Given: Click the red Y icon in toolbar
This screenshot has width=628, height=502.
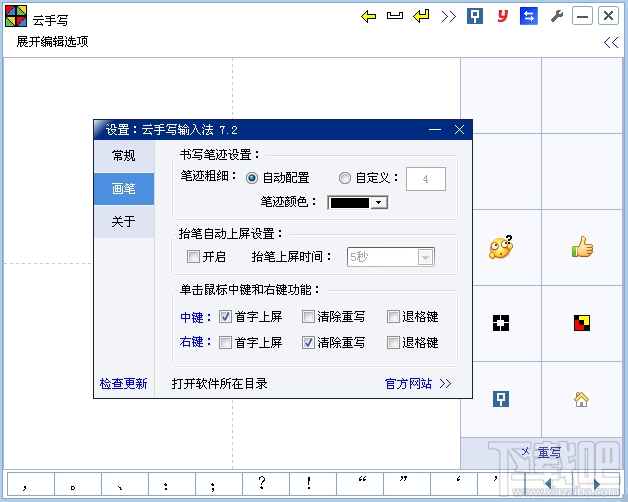Looking at the screenshot, I should pos(502,16).
